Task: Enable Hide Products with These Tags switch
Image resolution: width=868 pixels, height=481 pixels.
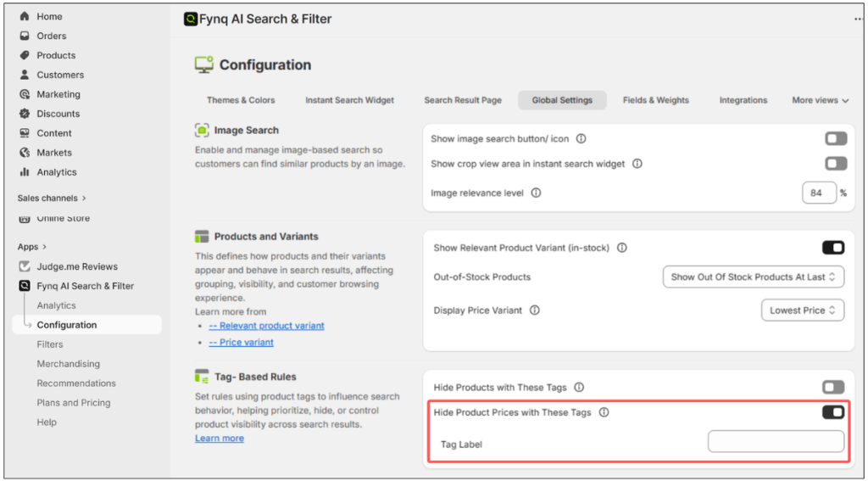Action: (x=833, y=387)
